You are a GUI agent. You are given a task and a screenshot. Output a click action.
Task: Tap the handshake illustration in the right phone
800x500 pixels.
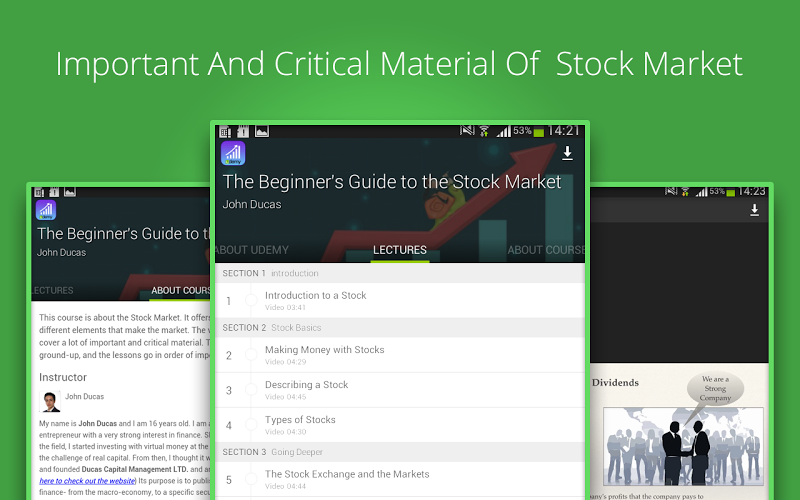[683, 447]
